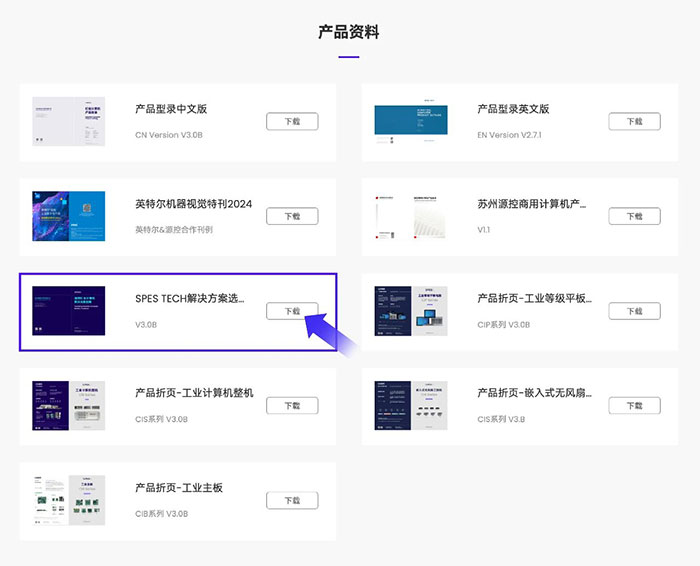Click the title SPES TECH解决方案选…
The height and width of the screenshot is (566, 700).
(190, 299)
